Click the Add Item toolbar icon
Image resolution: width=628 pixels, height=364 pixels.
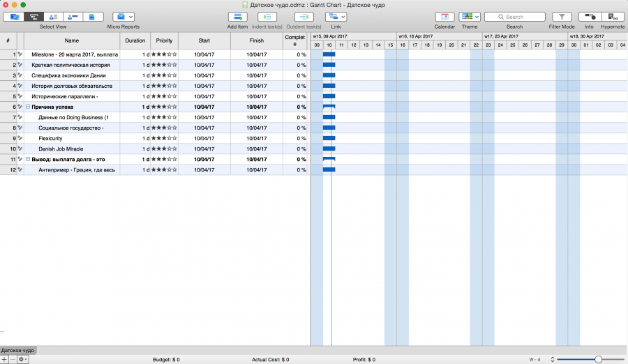pos(237,17)
